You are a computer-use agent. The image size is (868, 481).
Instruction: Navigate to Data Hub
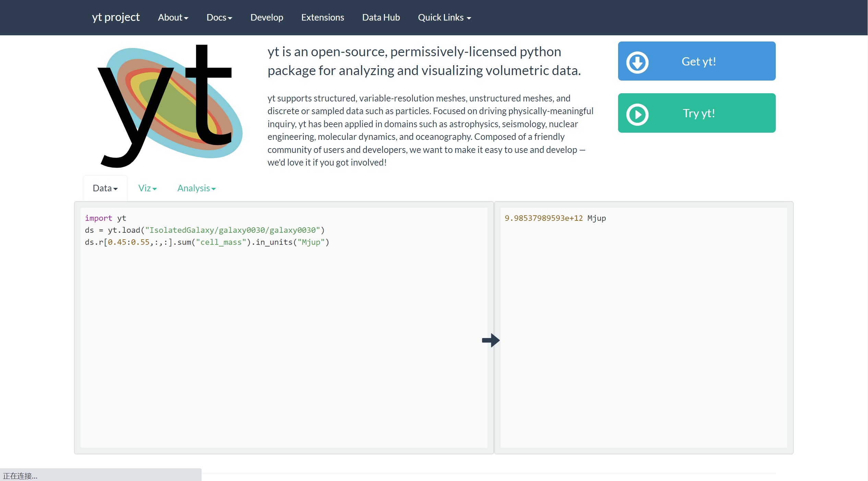tap(381, 17)
